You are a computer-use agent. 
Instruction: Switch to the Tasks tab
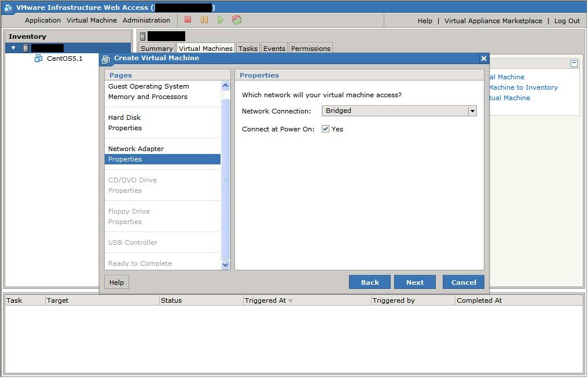248,49
